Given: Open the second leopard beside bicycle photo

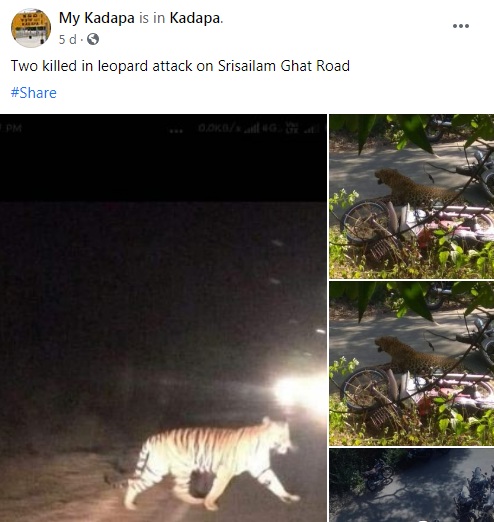Looking at the screenshot, I should (412, 364).
